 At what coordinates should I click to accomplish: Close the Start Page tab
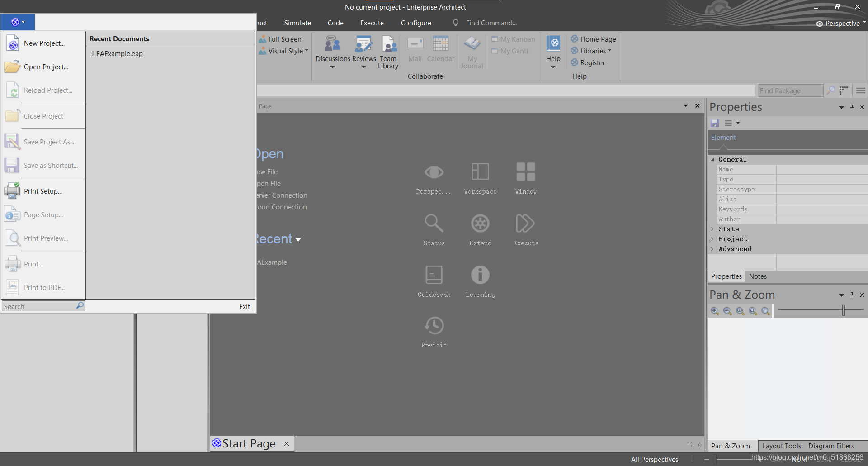[287, 444]
